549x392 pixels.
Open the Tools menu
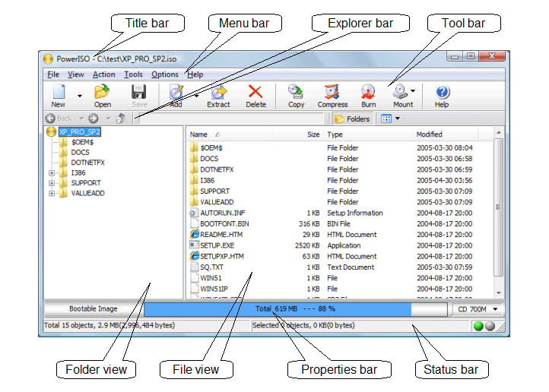tap(133, 74)
